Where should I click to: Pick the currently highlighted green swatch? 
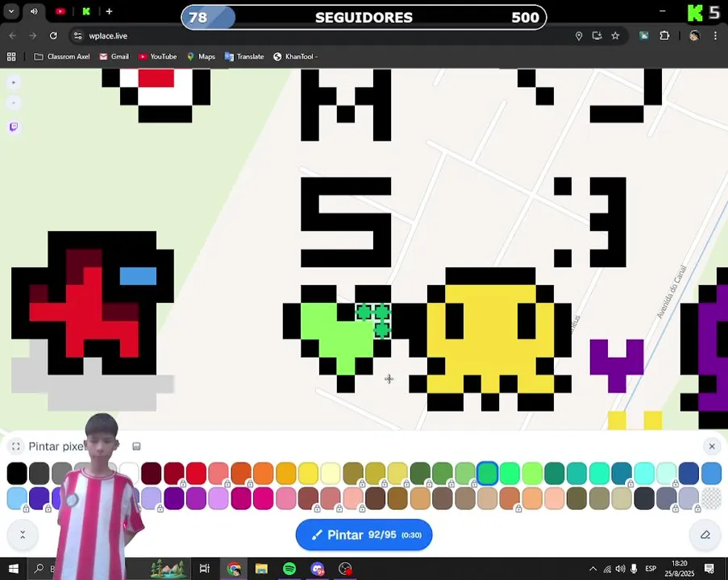(488, 474)
